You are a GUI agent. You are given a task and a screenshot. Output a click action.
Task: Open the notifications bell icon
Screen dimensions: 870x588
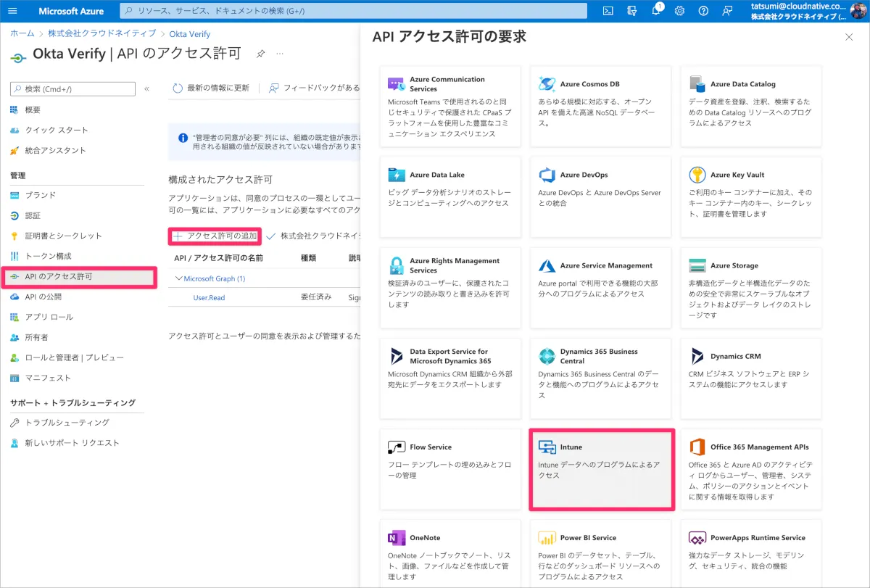(655, 11)
